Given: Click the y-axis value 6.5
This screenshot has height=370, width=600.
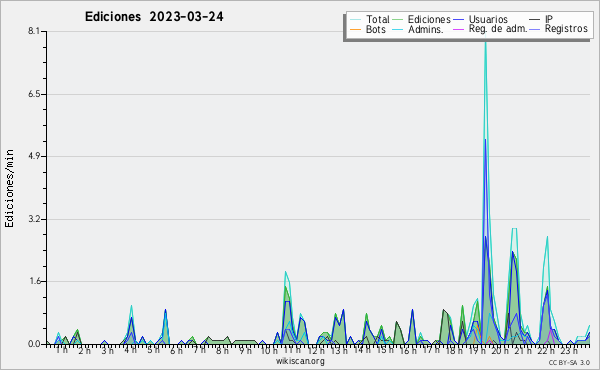Looking at the screenshot, I should click(34, 94).
